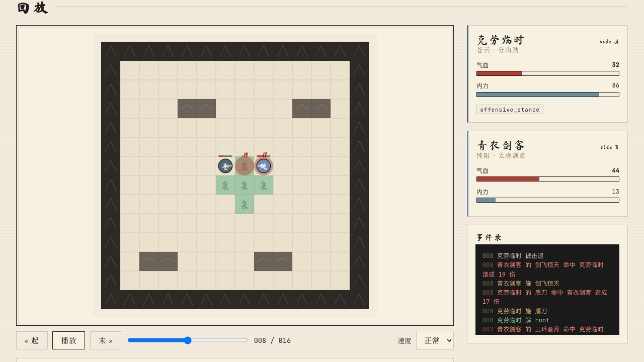Start playback with 播放 button
Image resolution: width=644 pixels, height=362 pixels.
tap(68, 340)
